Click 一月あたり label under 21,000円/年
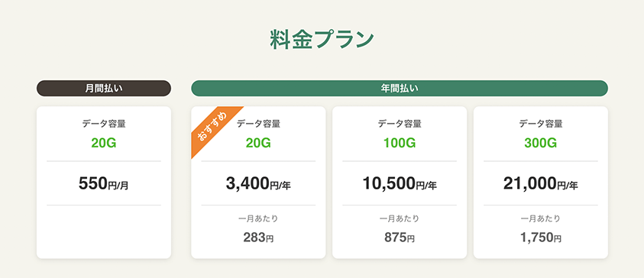 541,219
